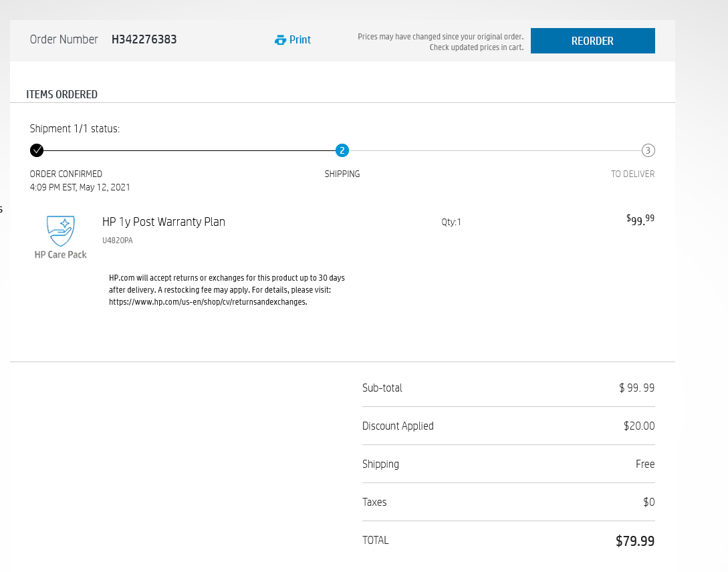
Task: Click the TOTAL amount $79.99
Action: pos(635,541)
